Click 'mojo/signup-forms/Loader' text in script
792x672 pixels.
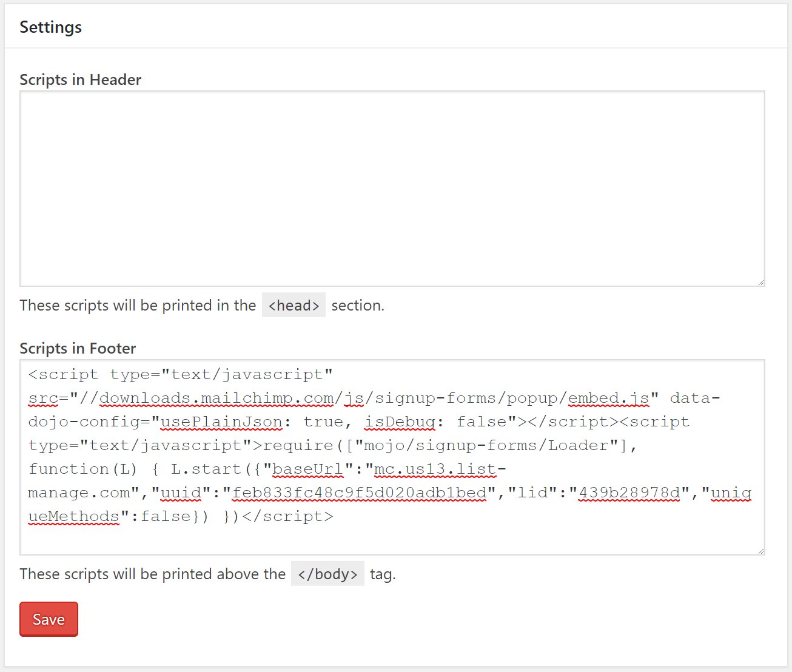[487, 445]
